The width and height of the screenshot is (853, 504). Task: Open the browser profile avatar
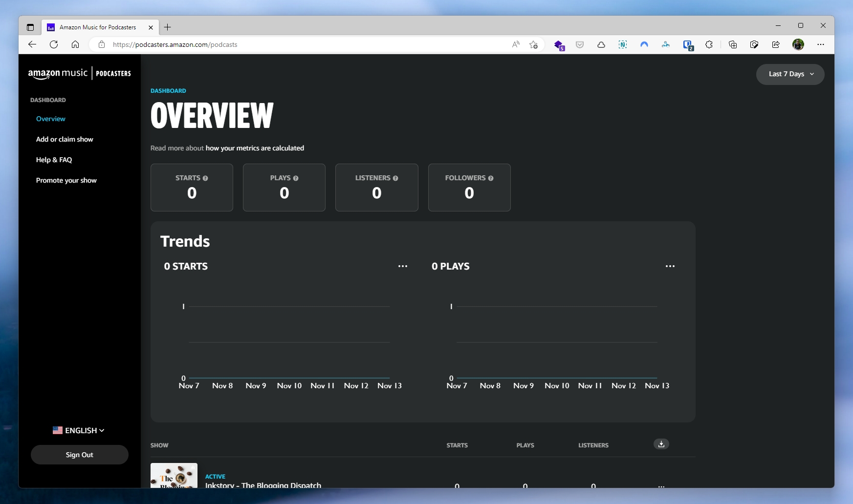[x=798, y=44]
